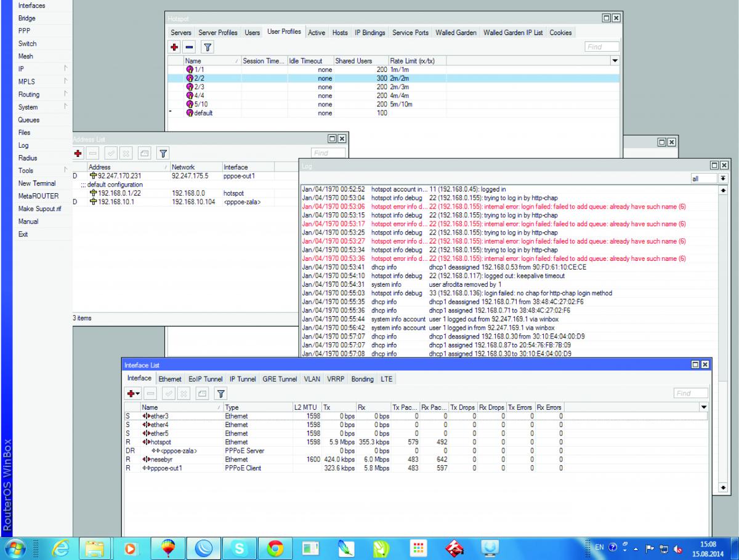Add a new address in Address List
739x560 pixels.
(x=78, y=153)
